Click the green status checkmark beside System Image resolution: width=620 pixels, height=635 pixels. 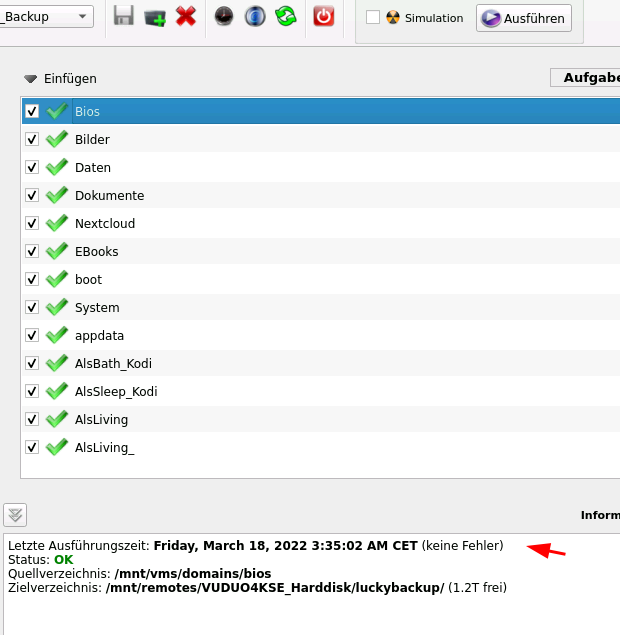pos(57,307)
